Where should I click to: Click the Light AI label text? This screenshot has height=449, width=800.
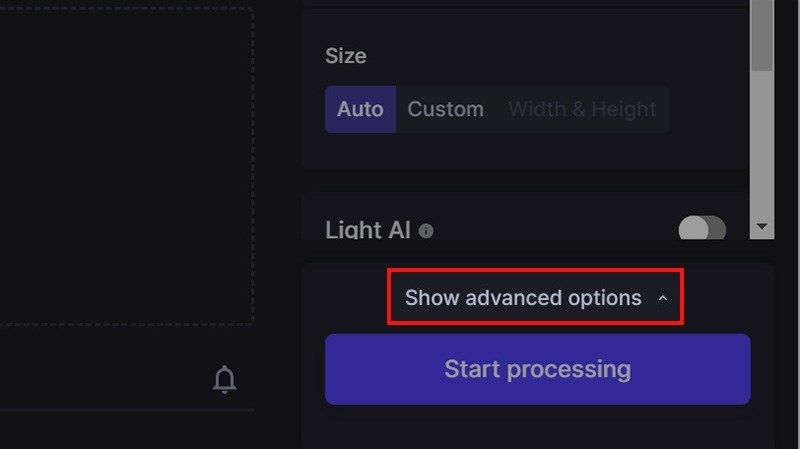(368, 230)
